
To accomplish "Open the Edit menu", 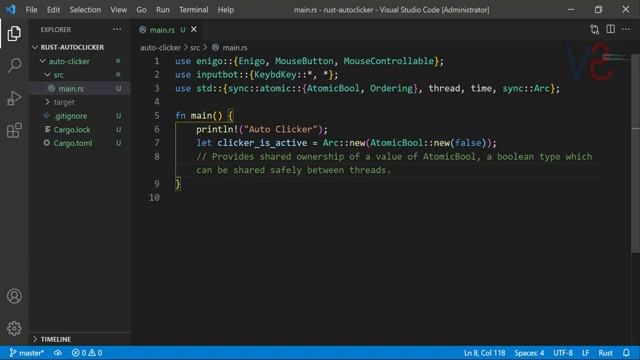I will (53, 9).
